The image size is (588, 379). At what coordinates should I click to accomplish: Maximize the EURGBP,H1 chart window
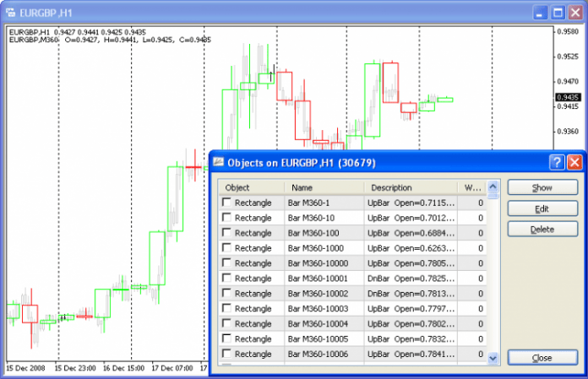click(x=558, y=14)
